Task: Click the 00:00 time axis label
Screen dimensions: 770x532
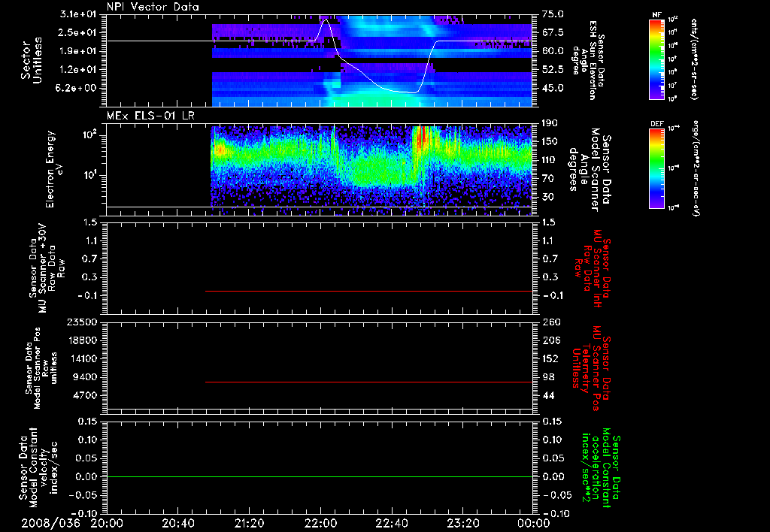Action: coord(535,523)
